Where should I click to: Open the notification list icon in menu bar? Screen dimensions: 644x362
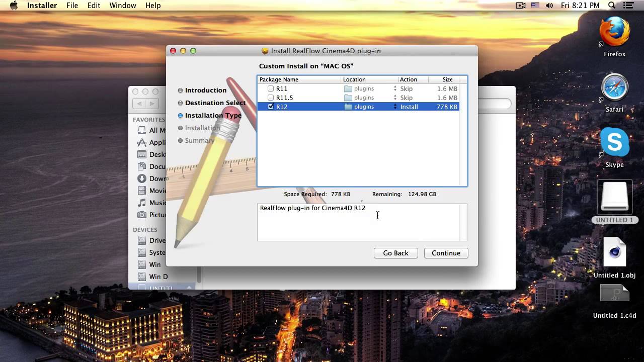point(628,6)
